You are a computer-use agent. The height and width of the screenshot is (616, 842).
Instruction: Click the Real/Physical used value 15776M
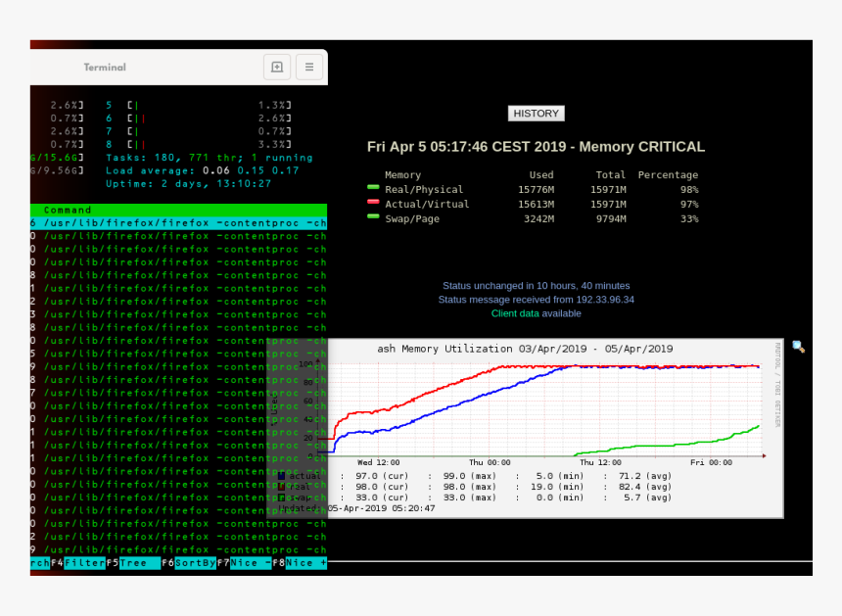[x=536, y=190]
